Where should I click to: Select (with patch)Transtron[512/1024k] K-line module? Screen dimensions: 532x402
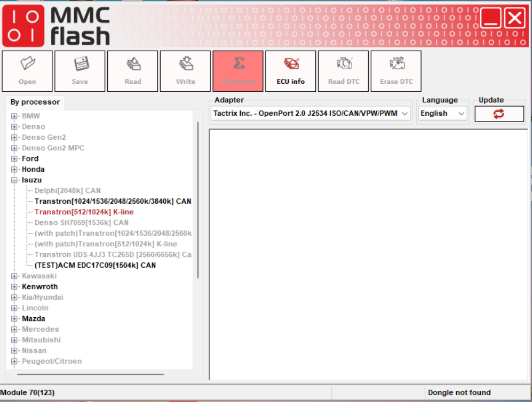[x=106, y=244]
